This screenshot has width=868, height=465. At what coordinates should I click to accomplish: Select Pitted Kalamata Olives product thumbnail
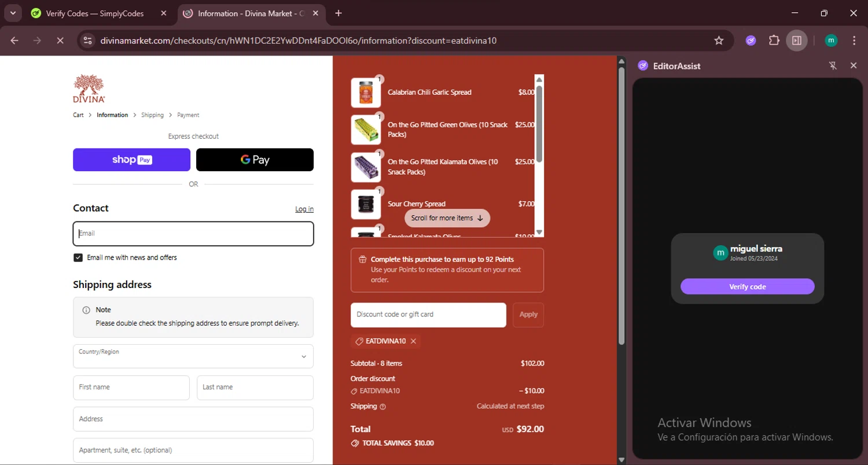pyautogui.click(x=366, y=167)
